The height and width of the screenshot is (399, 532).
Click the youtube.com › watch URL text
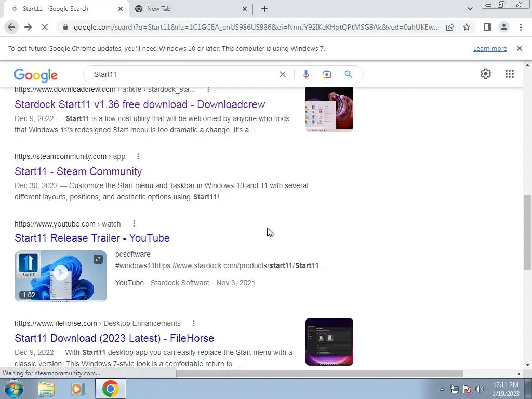[68, 224]
